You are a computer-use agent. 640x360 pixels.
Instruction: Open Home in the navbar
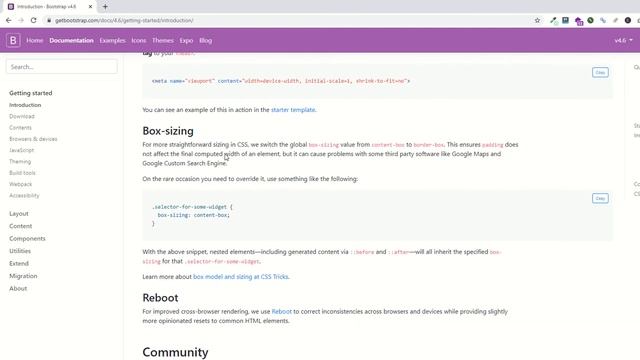click(x=35, y=40)
